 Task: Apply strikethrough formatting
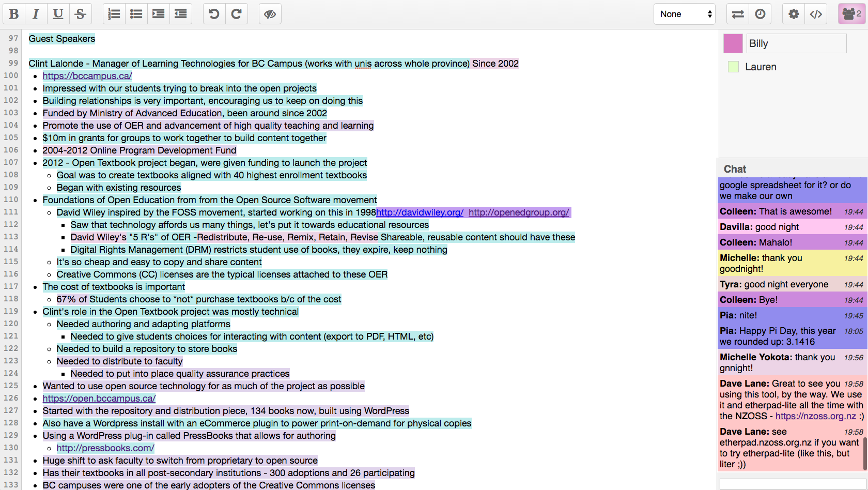80,14
